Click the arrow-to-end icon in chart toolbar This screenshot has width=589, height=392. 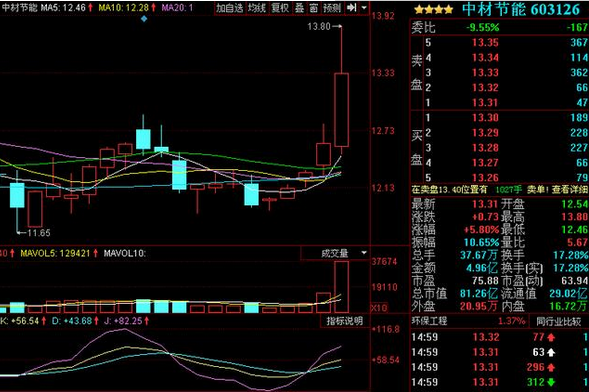coord(351,7)
